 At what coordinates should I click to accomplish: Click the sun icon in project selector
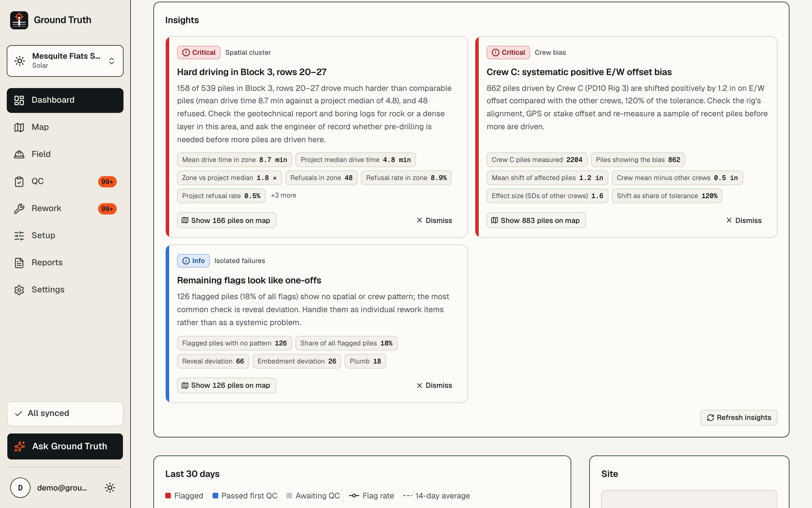tap(20, 61)
